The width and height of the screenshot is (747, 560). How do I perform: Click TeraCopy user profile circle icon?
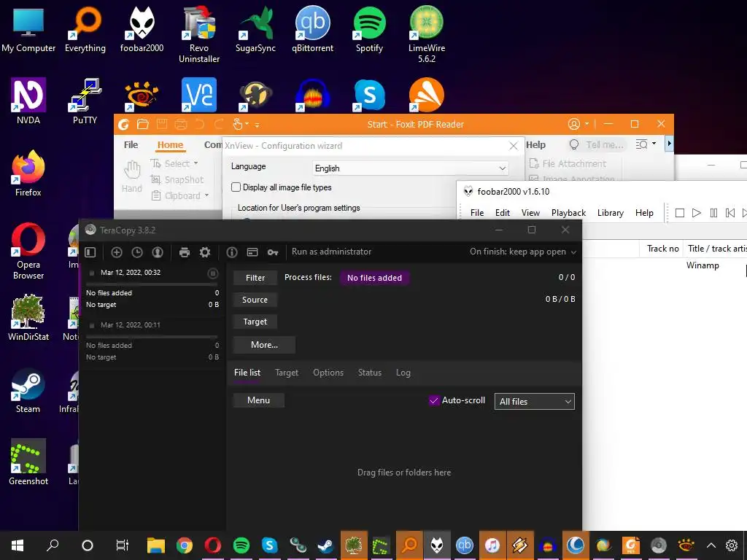click(158, 252)
